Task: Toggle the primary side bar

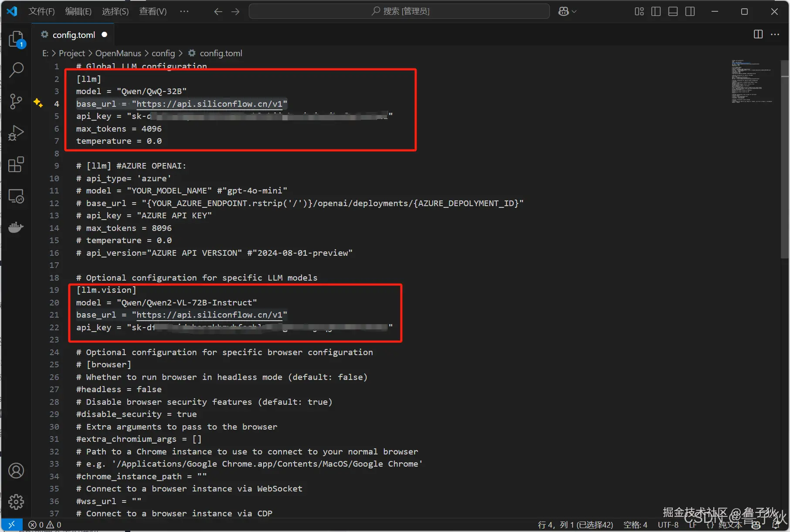Action: (656, 11)
